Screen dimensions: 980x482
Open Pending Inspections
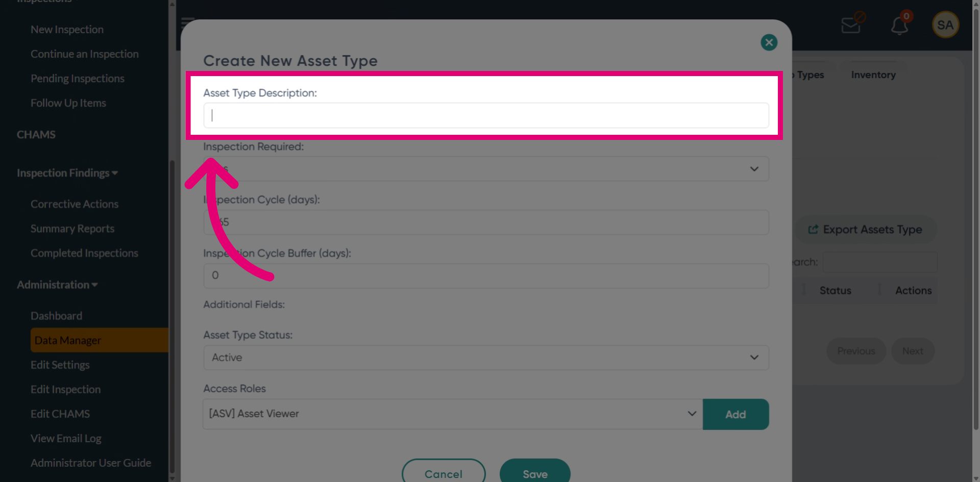pyautogui.click(x=78, y=79)
